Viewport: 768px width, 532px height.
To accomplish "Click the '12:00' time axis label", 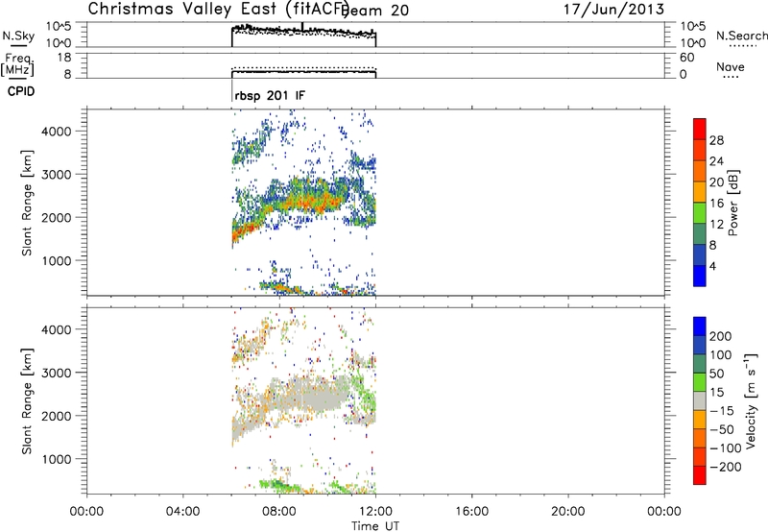I will tap(375, 512).
